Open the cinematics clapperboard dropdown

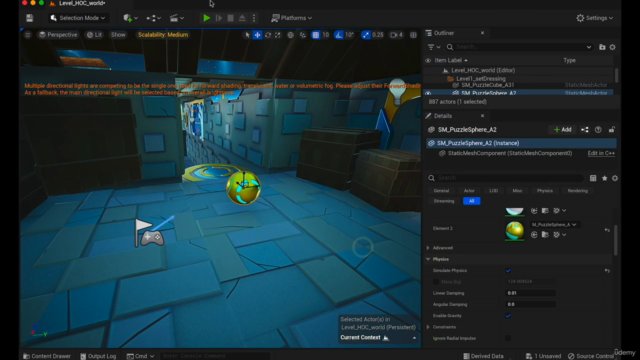pyautogui.click(x=177, y=18)
